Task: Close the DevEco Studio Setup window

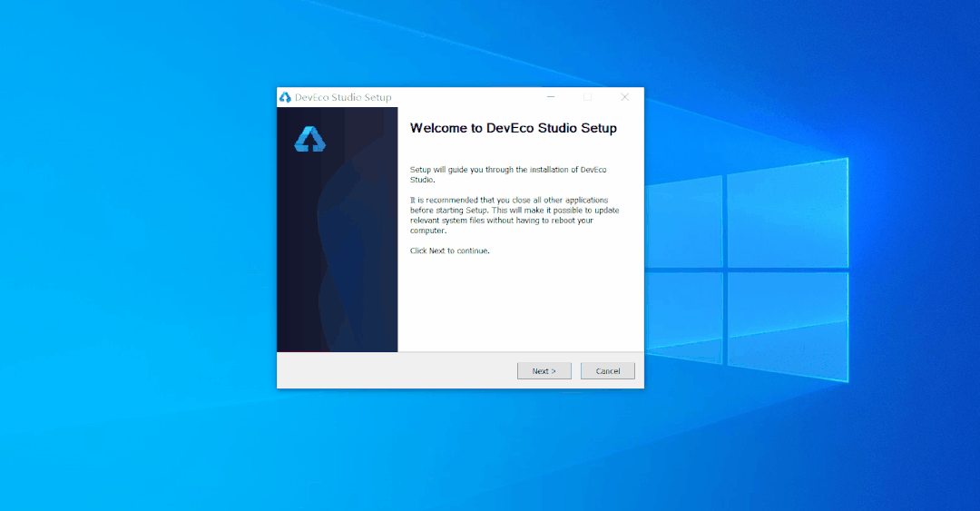Action: (x=624, y=97)
